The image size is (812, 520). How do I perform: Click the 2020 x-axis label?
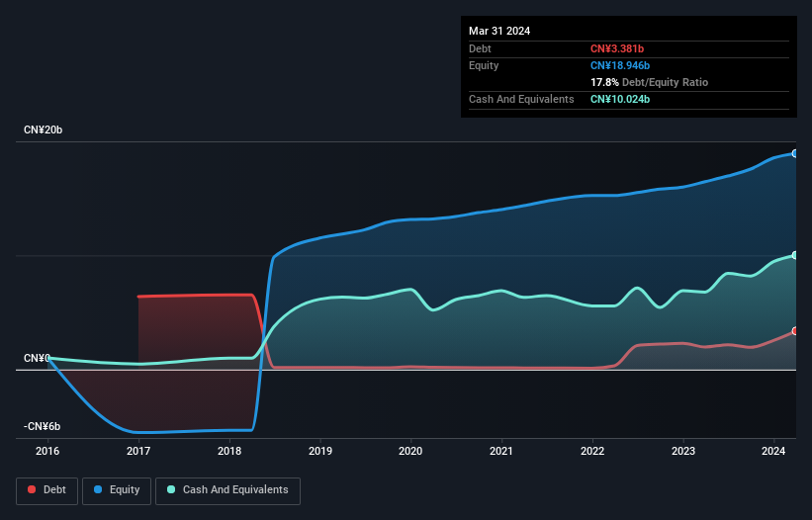tap(410, 451)
